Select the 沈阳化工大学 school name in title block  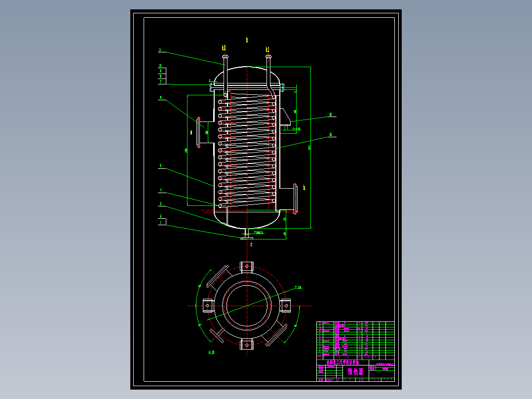tap(342, 362)
